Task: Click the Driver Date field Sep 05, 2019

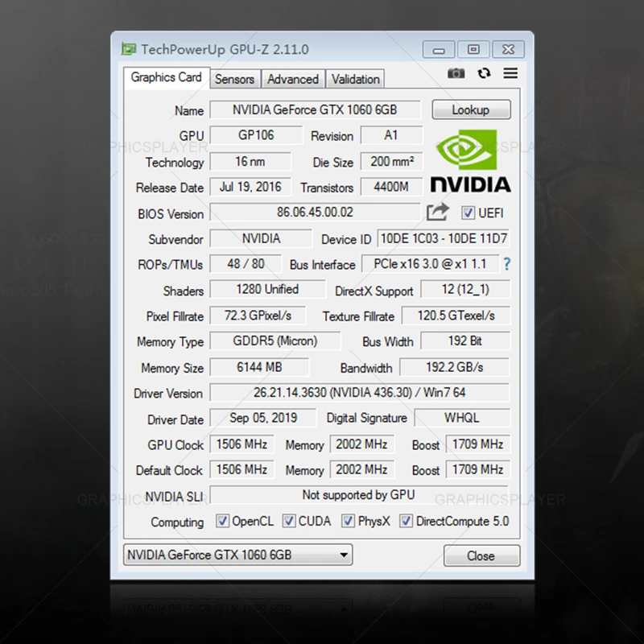Action: (263, 418)
